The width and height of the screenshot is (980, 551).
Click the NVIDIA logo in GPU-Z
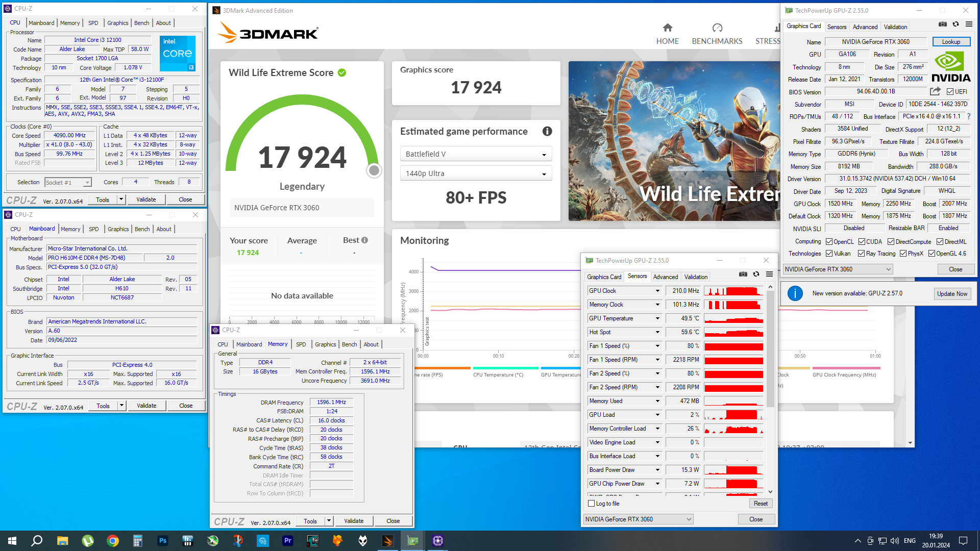point(951,67)
